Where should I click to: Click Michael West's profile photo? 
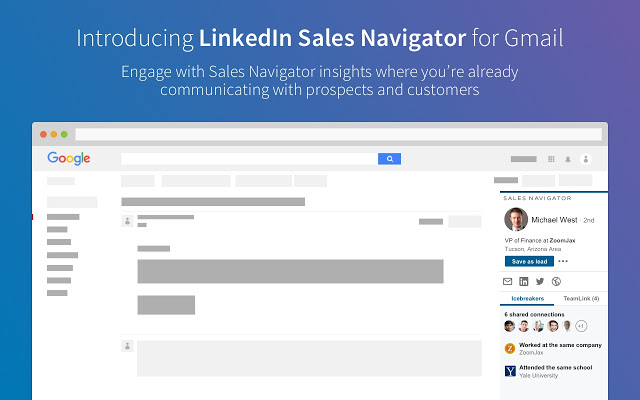(x=516, y=219)
